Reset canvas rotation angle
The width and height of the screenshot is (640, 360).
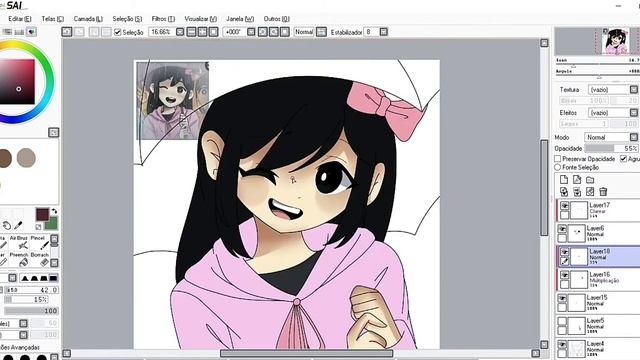[285, 32]
